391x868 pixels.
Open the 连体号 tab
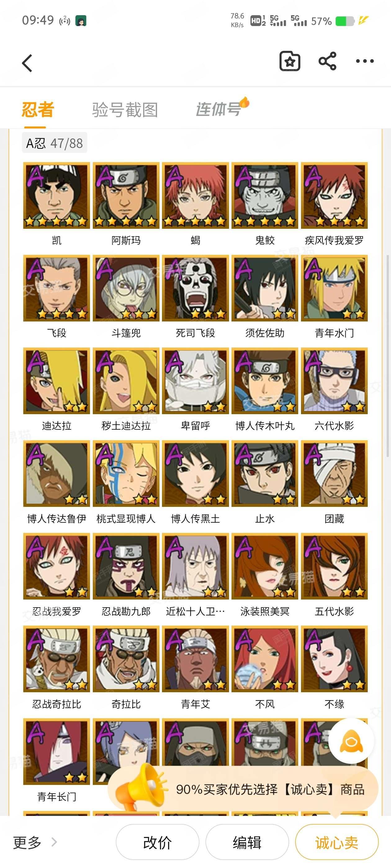[218, 109]
